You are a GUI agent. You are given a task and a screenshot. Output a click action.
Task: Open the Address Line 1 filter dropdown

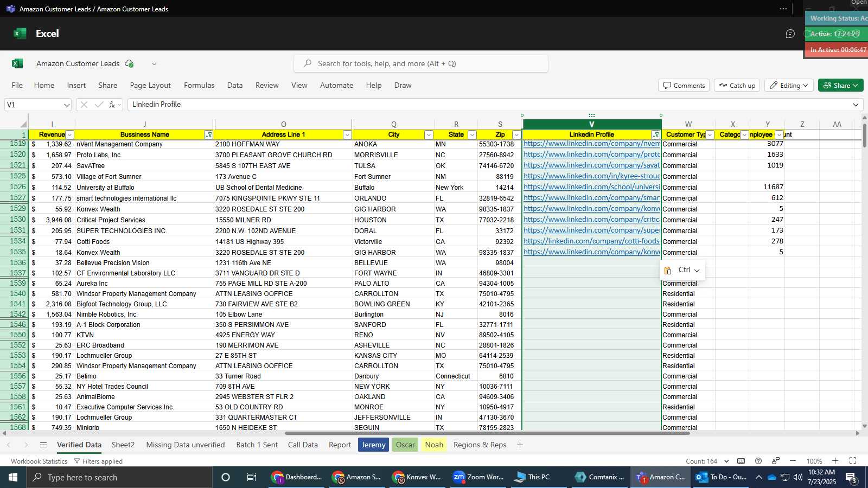coord(347,135)
